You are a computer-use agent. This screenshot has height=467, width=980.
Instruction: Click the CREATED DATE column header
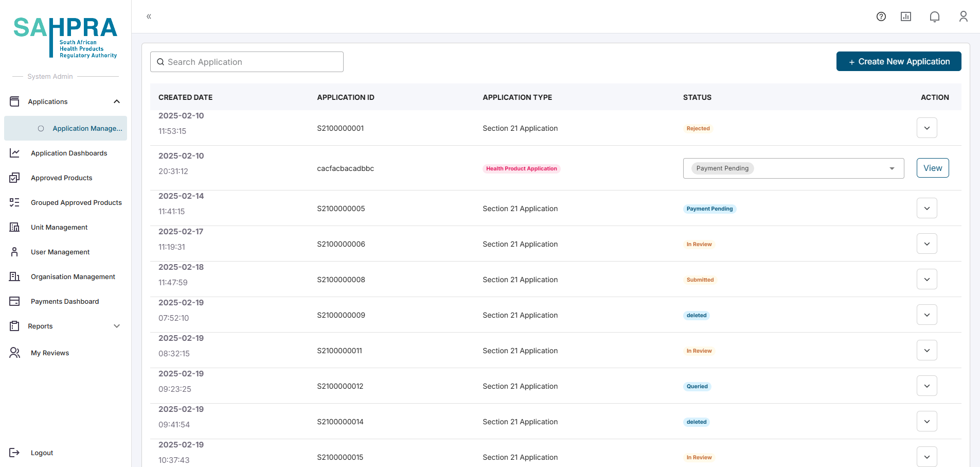(x=185, y=97)
